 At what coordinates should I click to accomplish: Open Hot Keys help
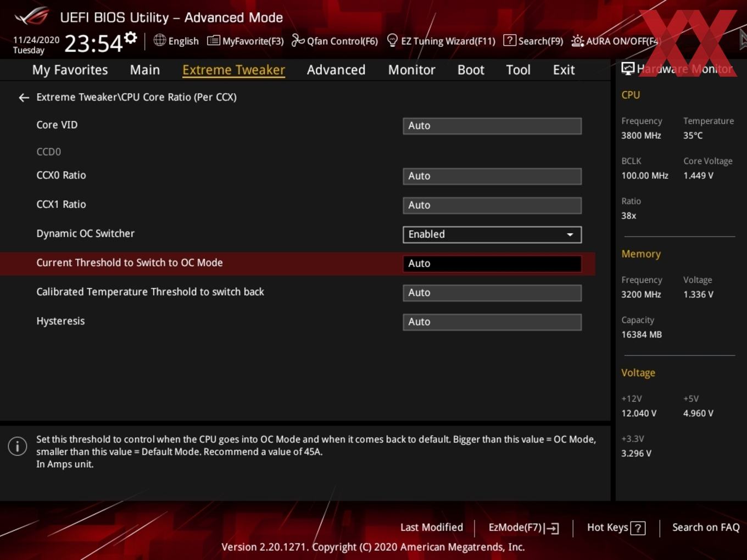pos(607,528)
